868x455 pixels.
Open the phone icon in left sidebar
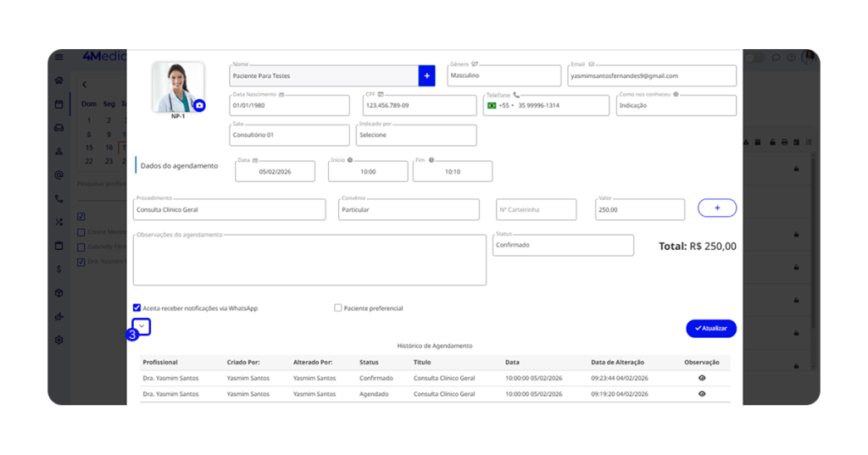58,198
